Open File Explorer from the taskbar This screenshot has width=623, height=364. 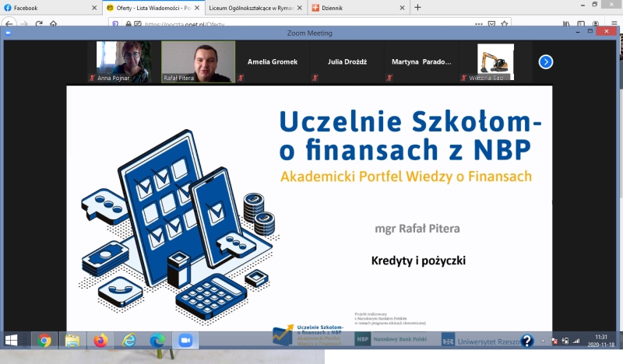[72, 341]
